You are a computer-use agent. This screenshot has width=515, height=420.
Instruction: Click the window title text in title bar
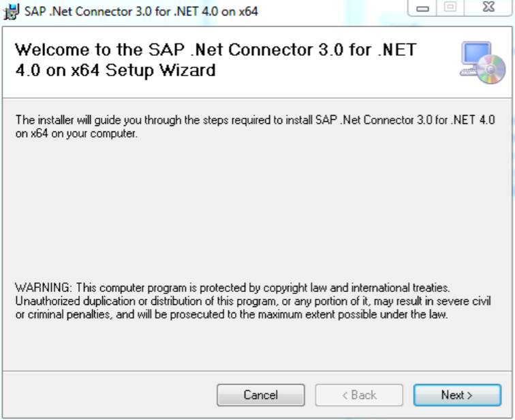(141, 12)
